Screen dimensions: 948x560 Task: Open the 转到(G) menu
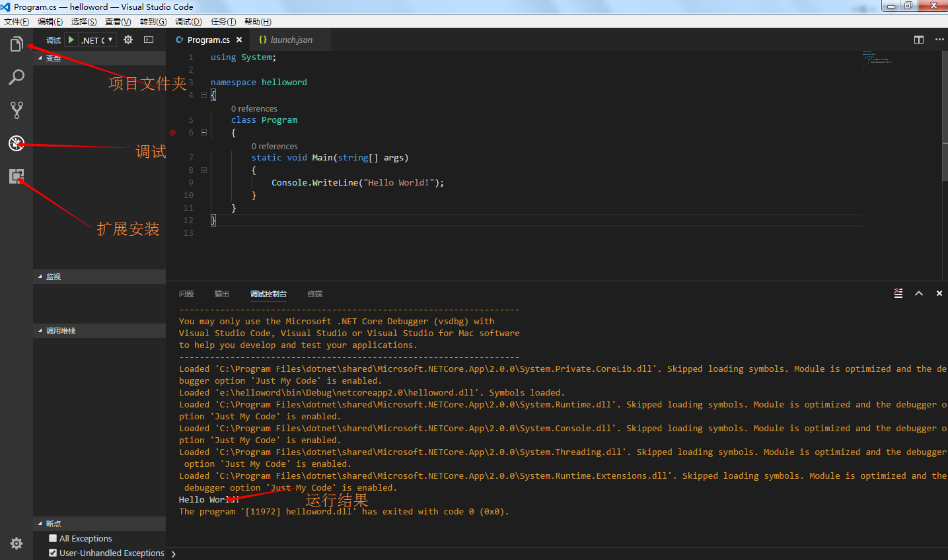pos(153,22)
